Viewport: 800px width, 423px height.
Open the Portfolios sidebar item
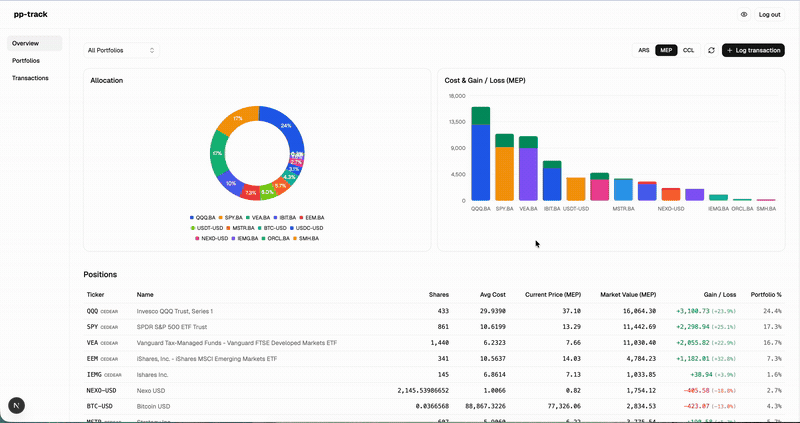(35, 61)
